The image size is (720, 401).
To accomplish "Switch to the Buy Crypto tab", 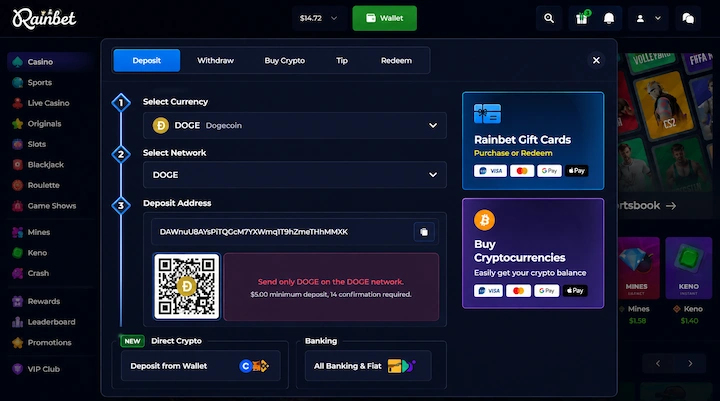I will (x=285, y=61).
